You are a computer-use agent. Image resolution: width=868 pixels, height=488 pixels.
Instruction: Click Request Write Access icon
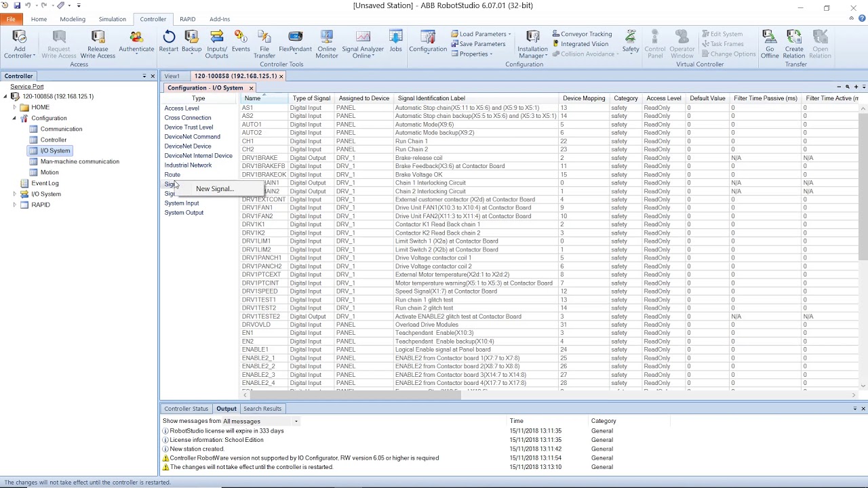coord(59,44)
